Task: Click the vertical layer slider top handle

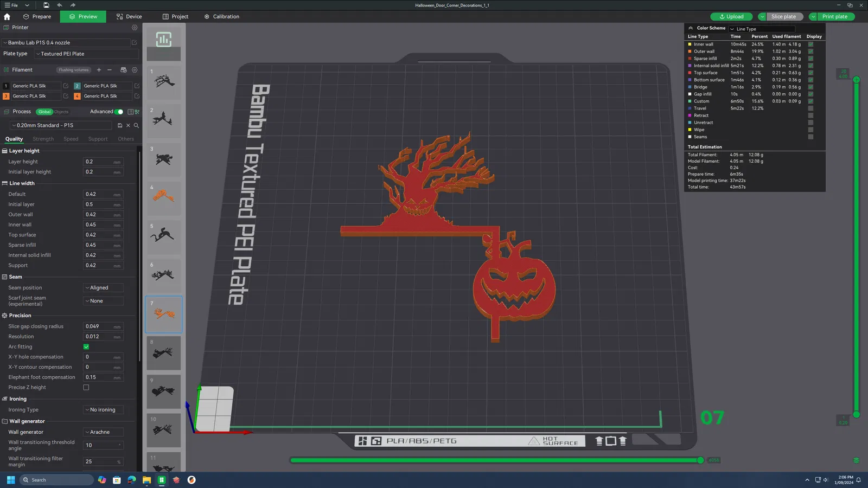Action: click(857, 80)
